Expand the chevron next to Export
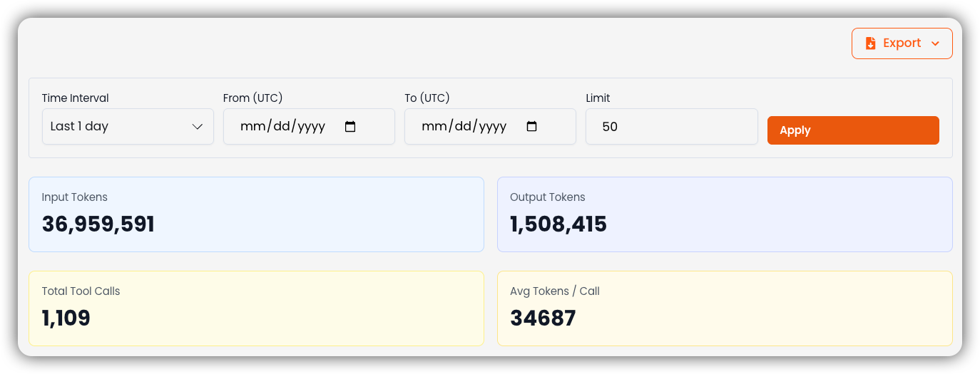This screenshot has width=980, height=374. [x=935, y=43]
